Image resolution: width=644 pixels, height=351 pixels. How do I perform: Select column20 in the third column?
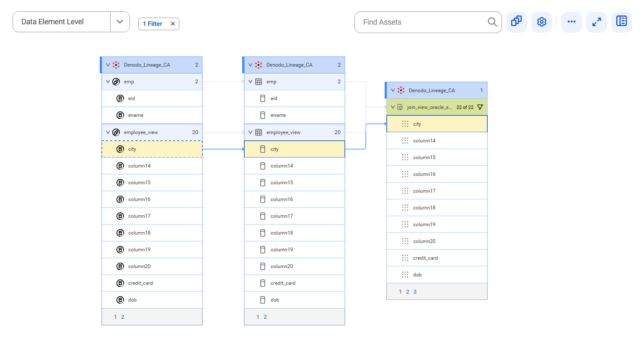click(x=437, y=241)
